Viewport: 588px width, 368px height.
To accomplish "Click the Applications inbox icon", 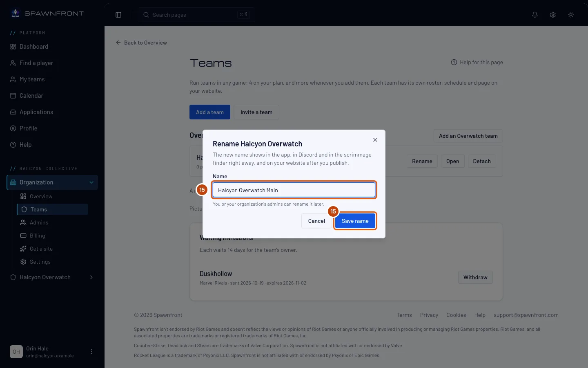I will (13, 112).
